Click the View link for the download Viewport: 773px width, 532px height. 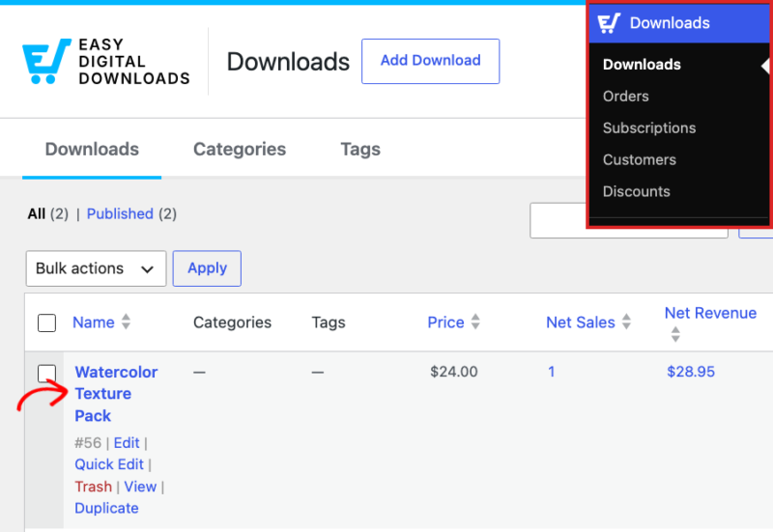pyautogui.click(x=140, y=487)
